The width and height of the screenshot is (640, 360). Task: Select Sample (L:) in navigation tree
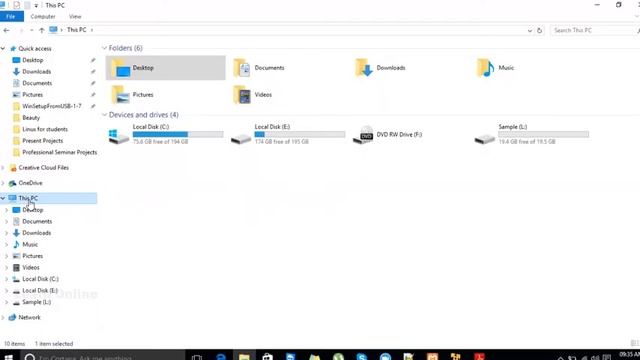(x=36, y=302)
